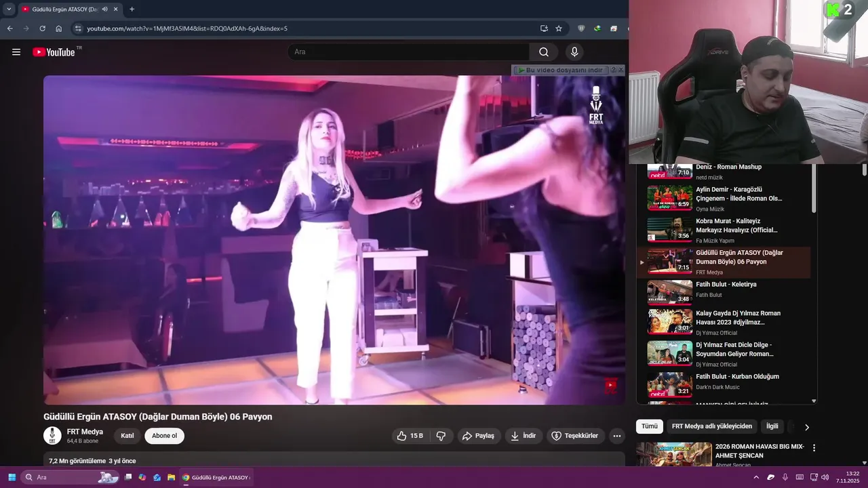Click the Katıl join button

[127, 436]
